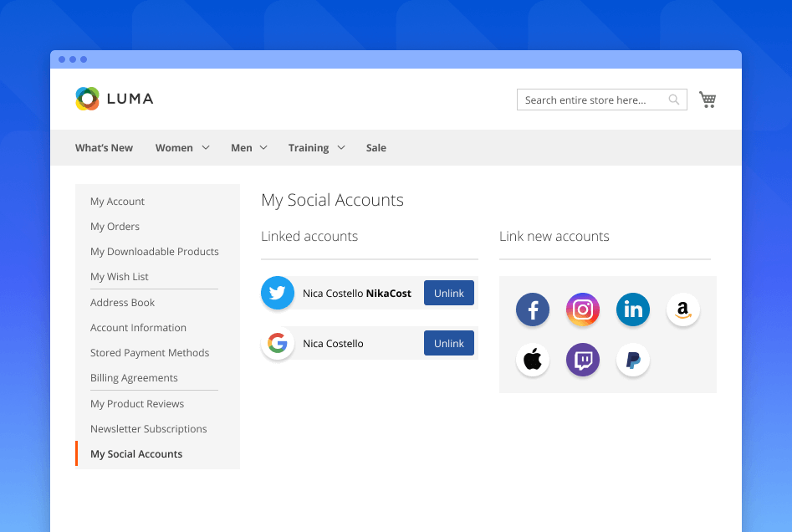
Task: Open the What's New menu
Action: (x=104, y=147)
